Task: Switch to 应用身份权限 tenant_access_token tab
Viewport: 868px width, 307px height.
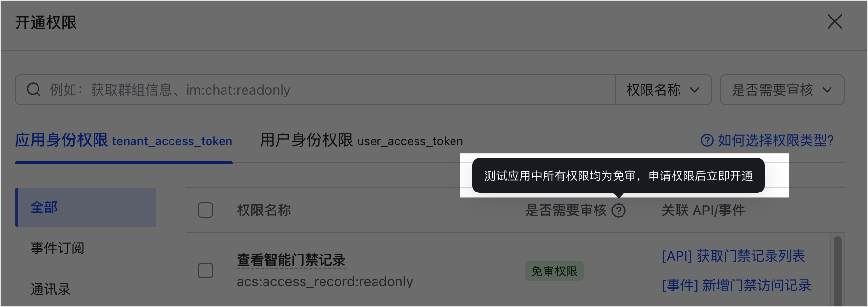Action: coord(124,140)
